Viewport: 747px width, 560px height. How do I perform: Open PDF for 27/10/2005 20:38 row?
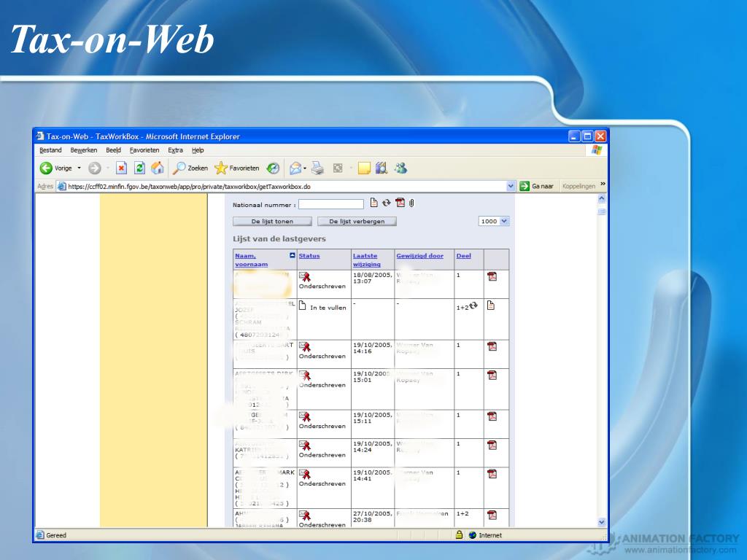[x=492, y=516]
